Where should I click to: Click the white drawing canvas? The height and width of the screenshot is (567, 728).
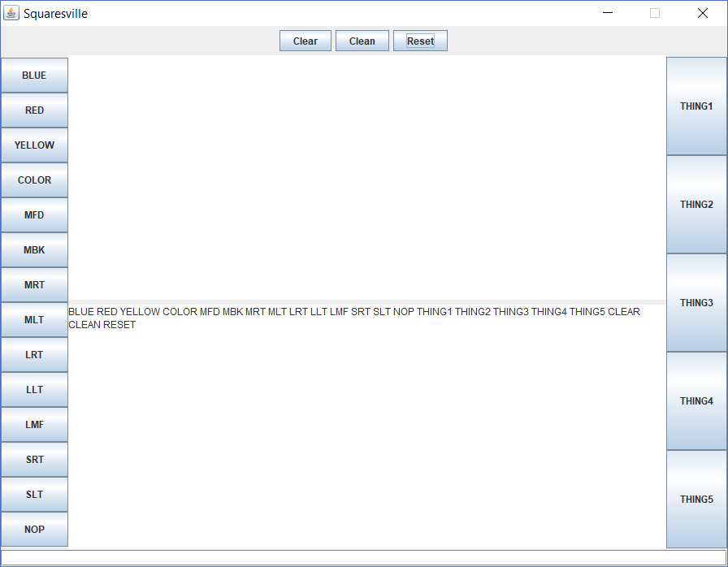coord(366,179)
